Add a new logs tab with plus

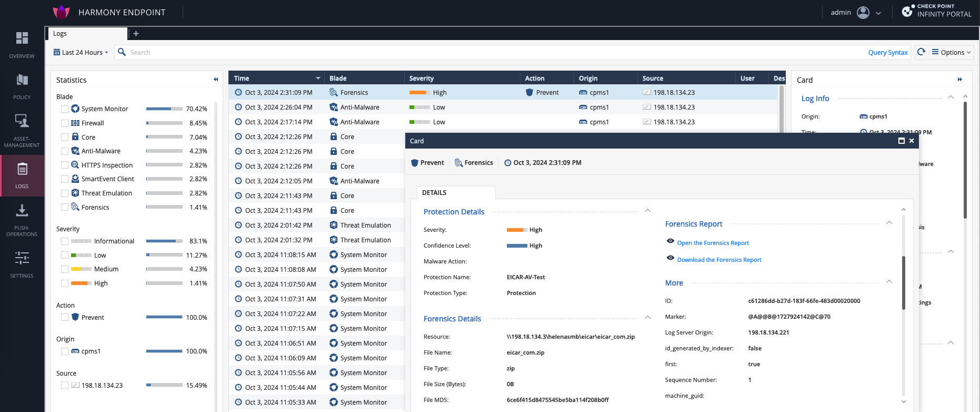[x=136, y=34]
